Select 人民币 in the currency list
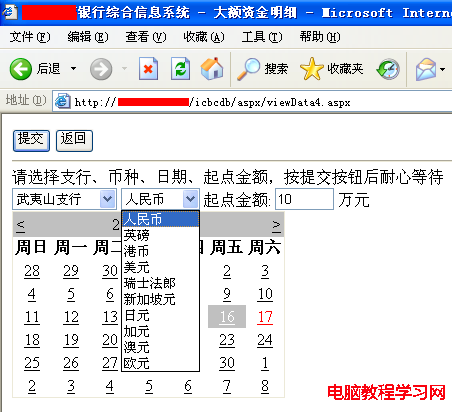 (160, 219)
